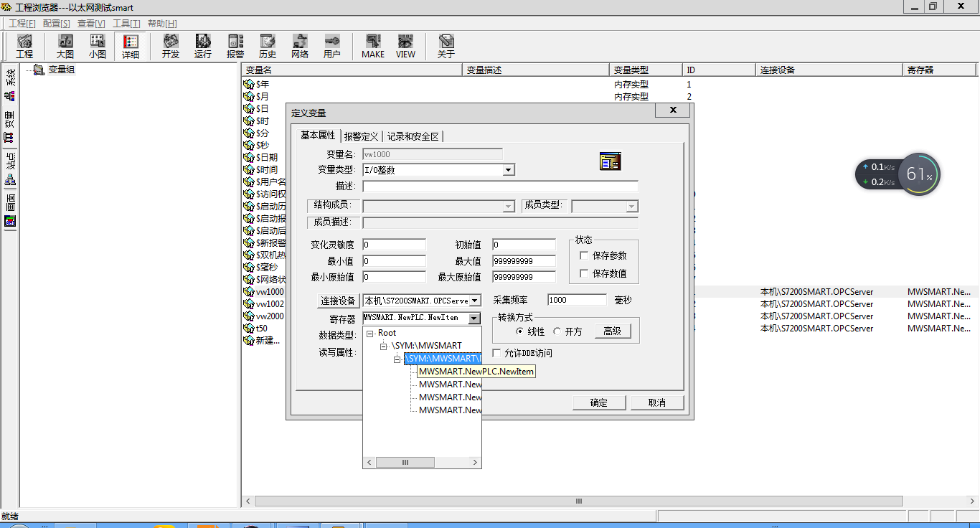The height and width of the screenshot is (528, 980).
Task: Click the 高级 advanced button
Action: [612, 331]
